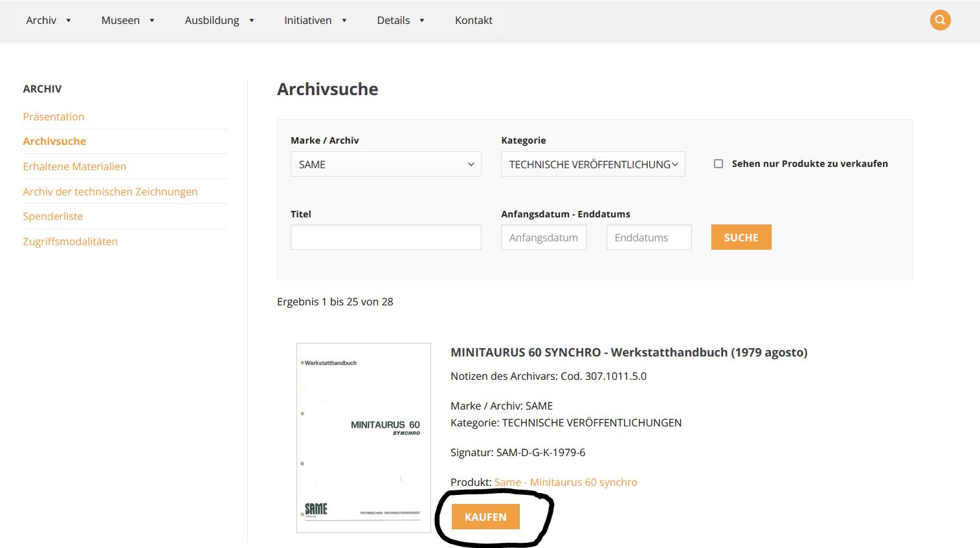Image resolution: width=980 pixels, height=548 pixels.
Task: Open the Marke / Archiv dropdown
Action: (x=386, y=164)
